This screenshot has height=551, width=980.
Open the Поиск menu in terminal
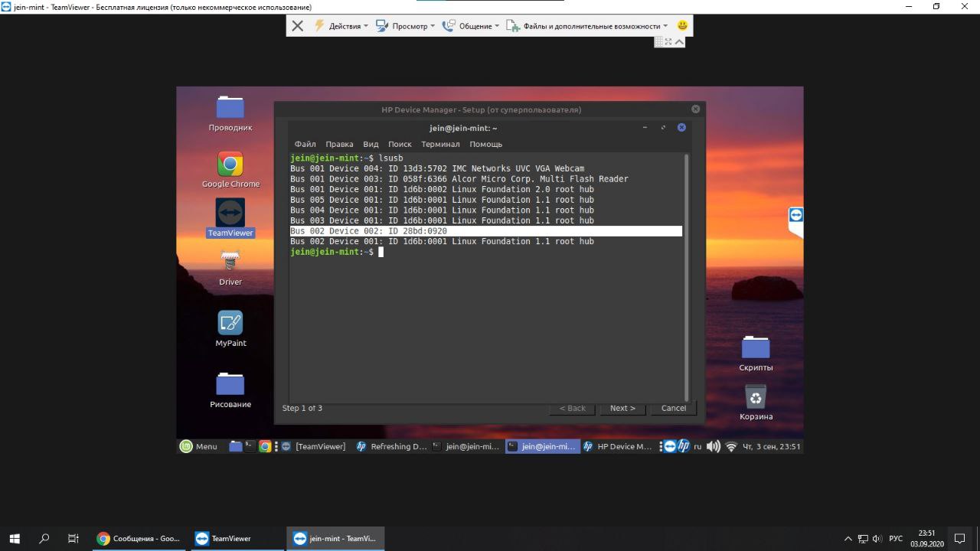tap(400, 144)
